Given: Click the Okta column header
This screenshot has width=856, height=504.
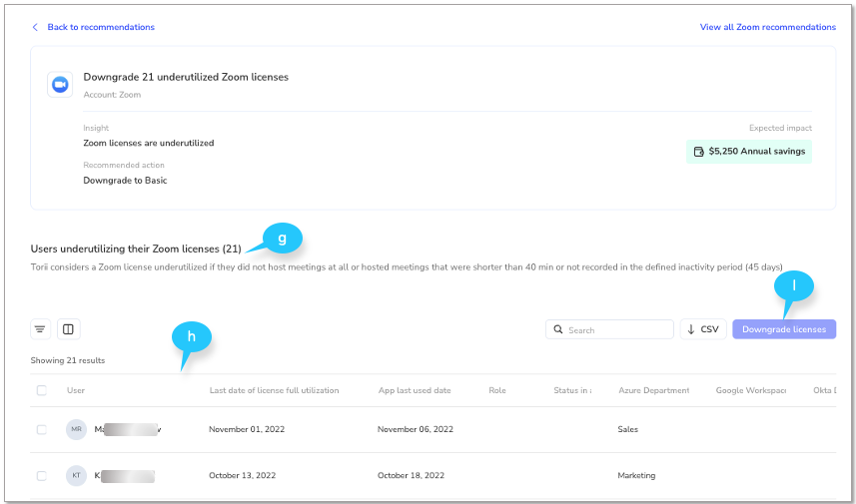Looking at the screenshot, I should click(x=824, y=390).
